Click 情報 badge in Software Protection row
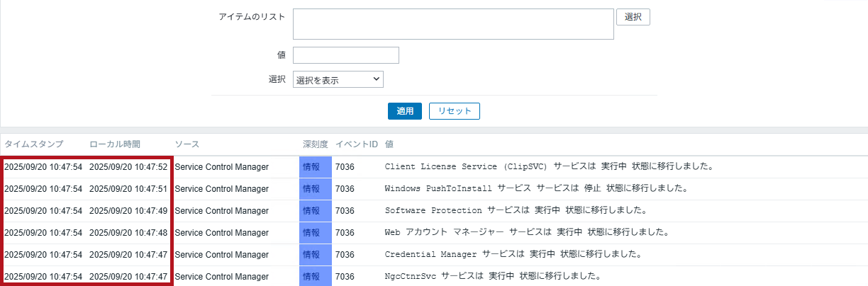Screen dimensions: 868x286 click(311, 211)
